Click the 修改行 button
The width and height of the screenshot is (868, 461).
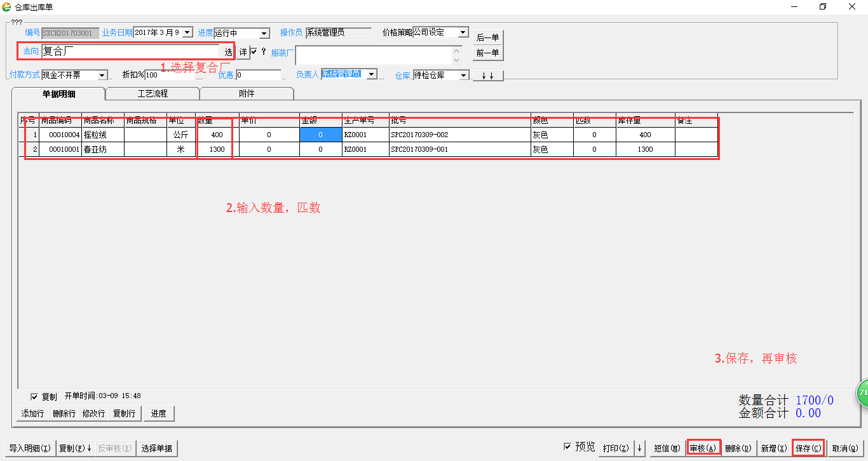(x=94, y=413)
